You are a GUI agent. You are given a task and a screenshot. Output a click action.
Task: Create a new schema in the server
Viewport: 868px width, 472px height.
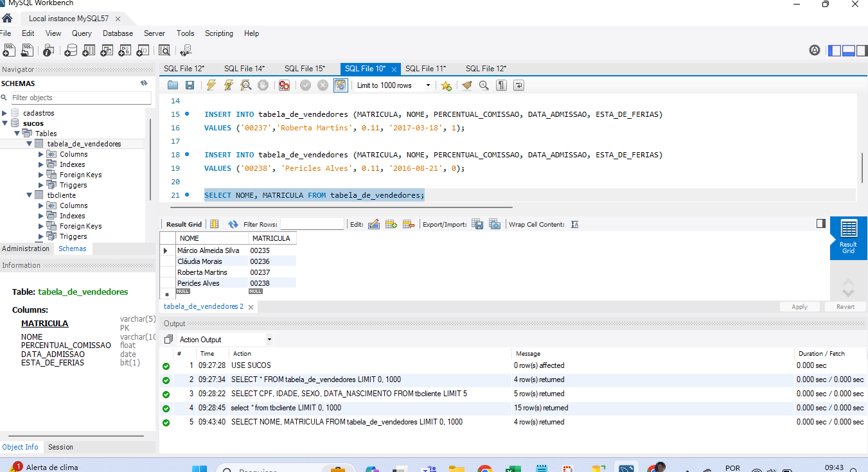click(71, 50)
